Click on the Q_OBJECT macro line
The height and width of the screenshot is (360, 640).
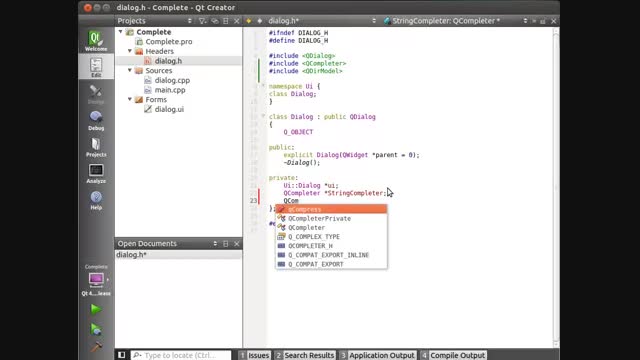(298, 132)
